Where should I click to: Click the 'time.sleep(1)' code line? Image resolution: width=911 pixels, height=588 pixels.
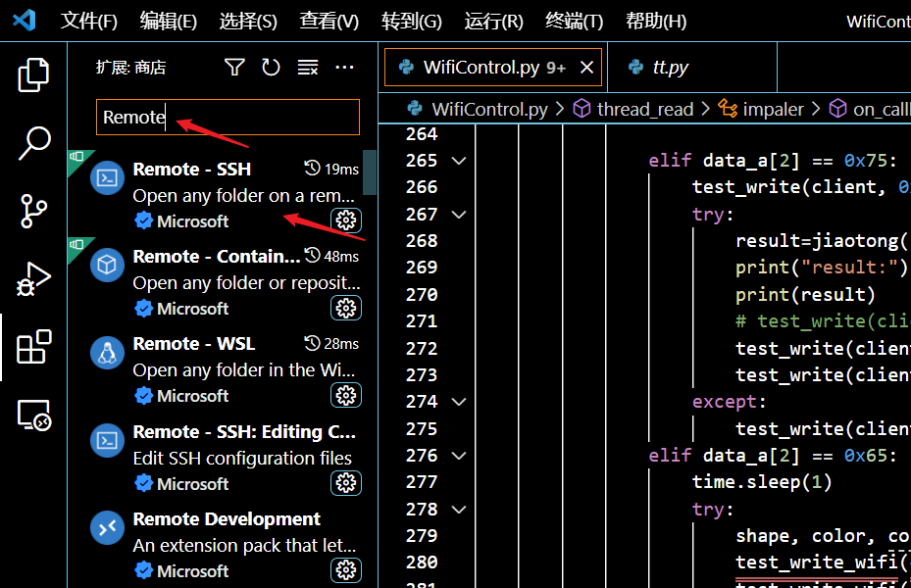(x=762, y=482)
